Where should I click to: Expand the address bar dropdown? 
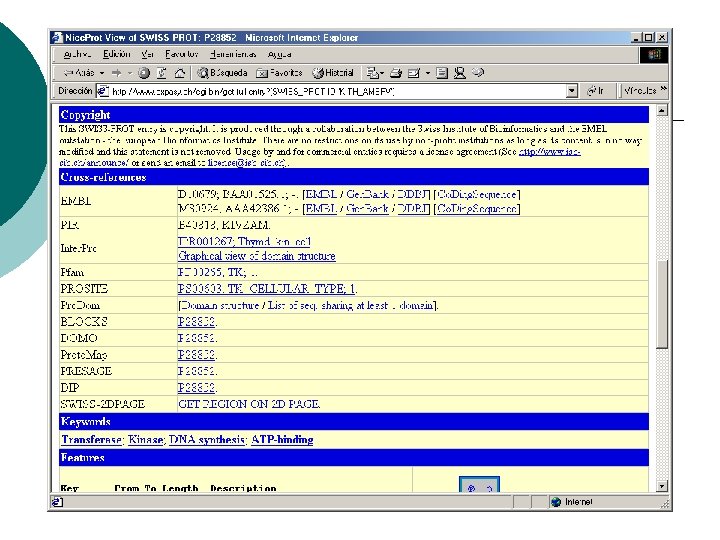pyautogui.click(x=571, y=91)
